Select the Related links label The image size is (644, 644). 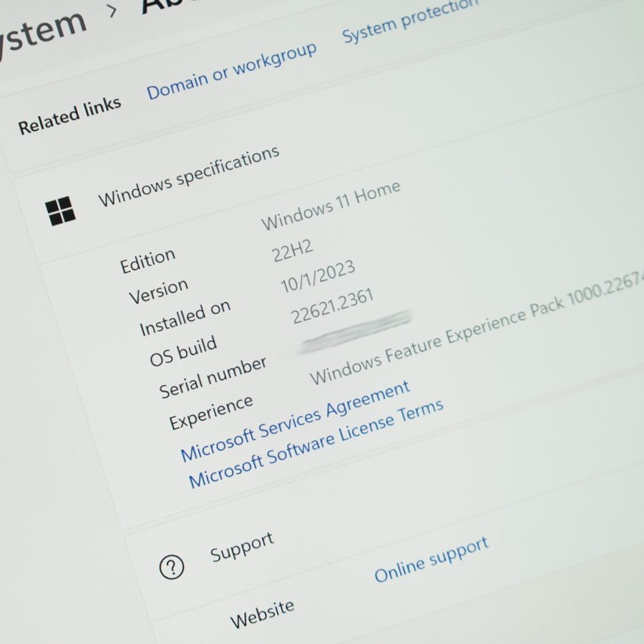click(x=69, y=115)
